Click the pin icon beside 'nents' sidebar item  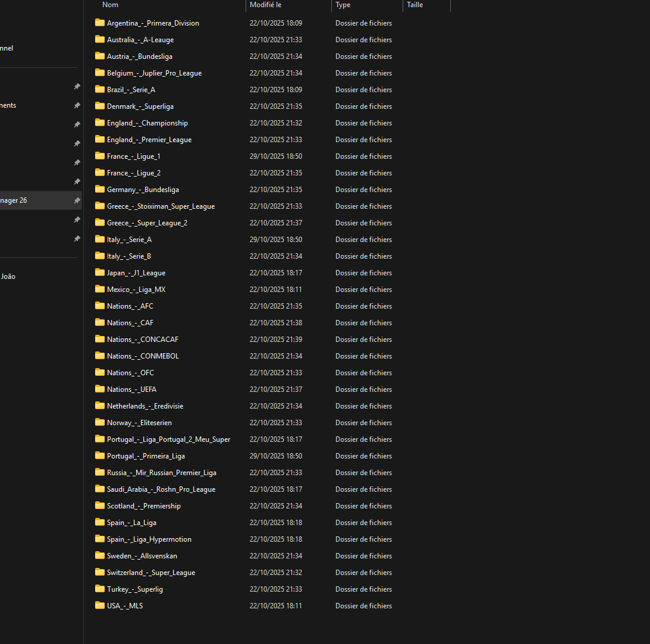[77, 105]
